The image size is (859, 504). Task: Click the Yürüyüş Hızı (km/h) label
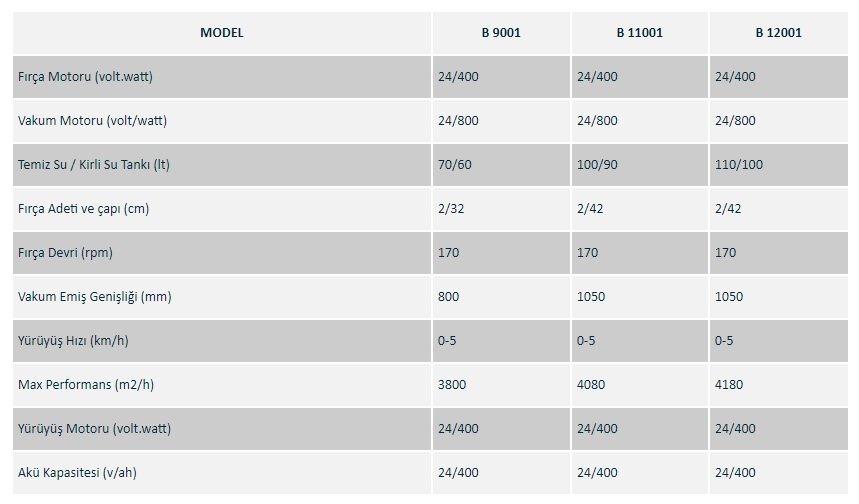[73, 341]
